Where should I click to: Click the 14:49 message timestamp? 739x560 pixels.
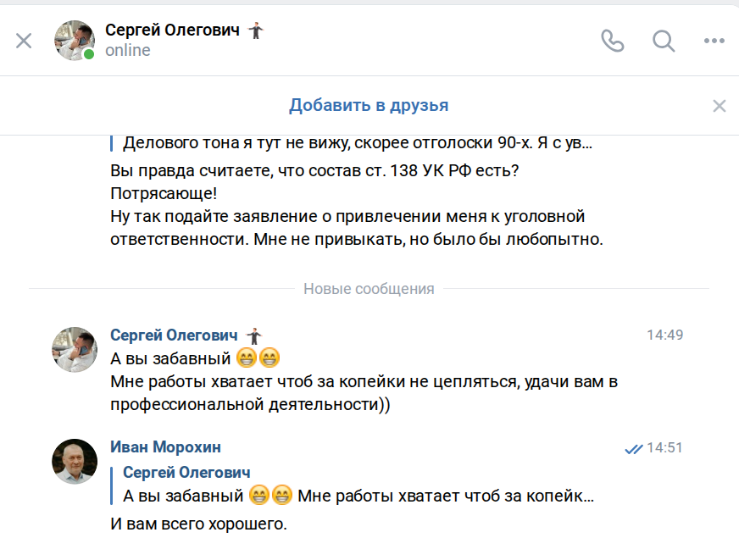(x=664, y=335)
